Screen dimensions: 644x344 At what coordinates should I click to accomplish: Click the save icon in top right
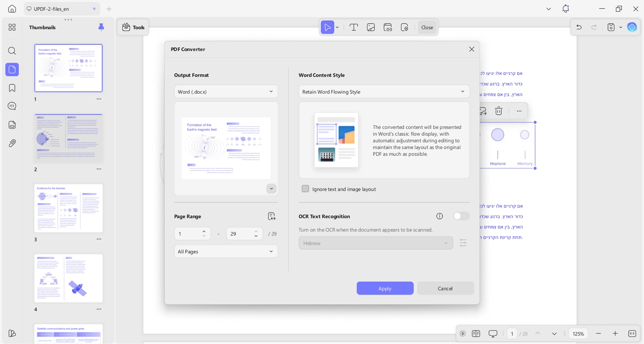pos(611,27)
